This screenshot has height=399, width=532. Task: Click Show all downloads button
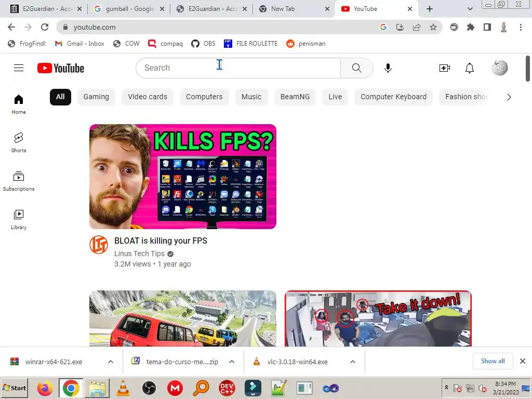click(x=493, y=361)
